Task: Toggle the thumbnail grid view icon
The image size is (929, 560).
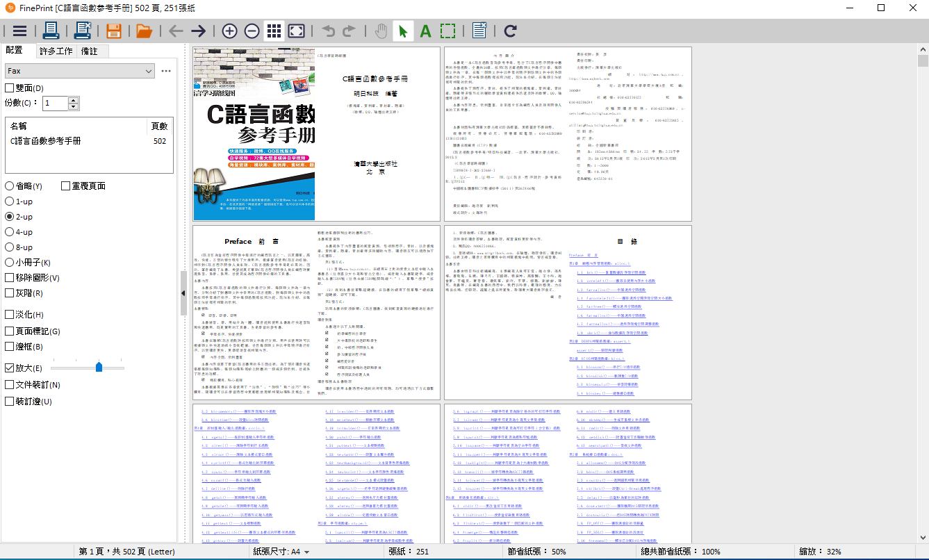Action: coord(274,31)
